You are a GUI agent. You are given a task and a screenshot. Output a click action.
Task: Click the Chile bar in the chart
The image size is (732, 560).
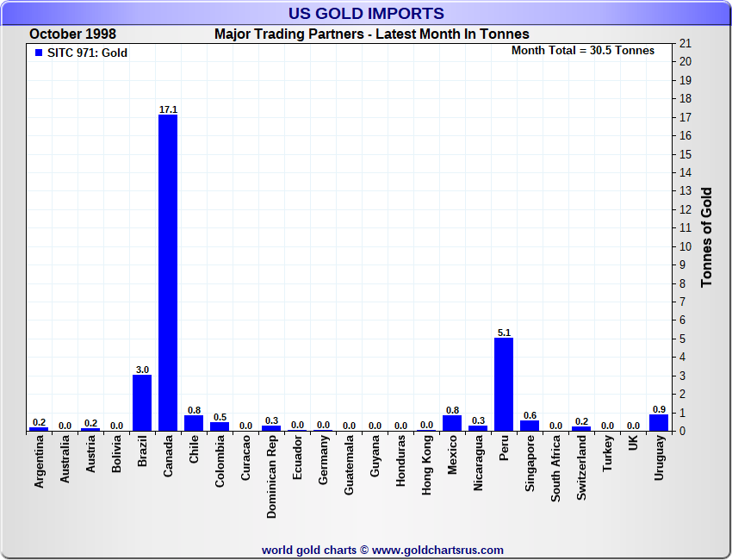tap(194, 423)
